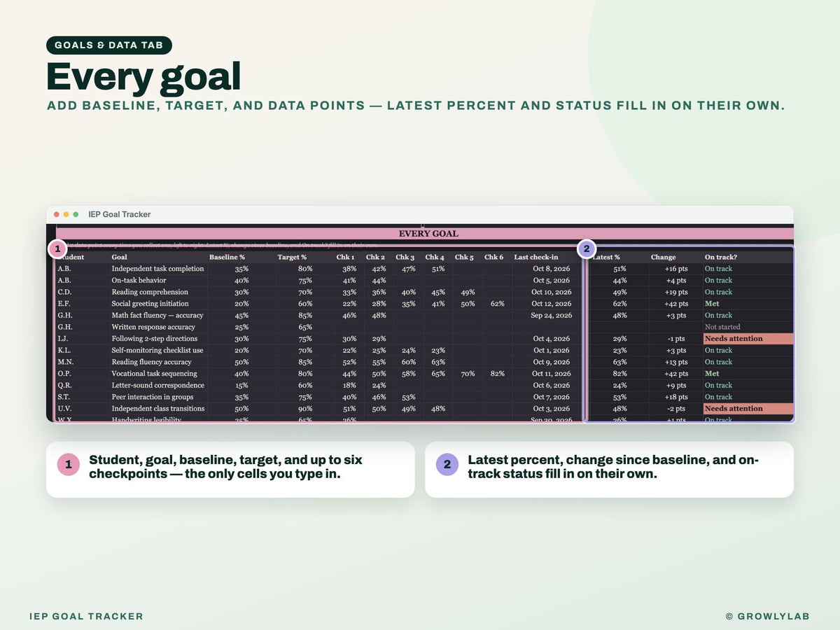This screenshot has height=630, width=840.
Task: Select the Independent task completion goal cell
Action: [x=157, y=269]
